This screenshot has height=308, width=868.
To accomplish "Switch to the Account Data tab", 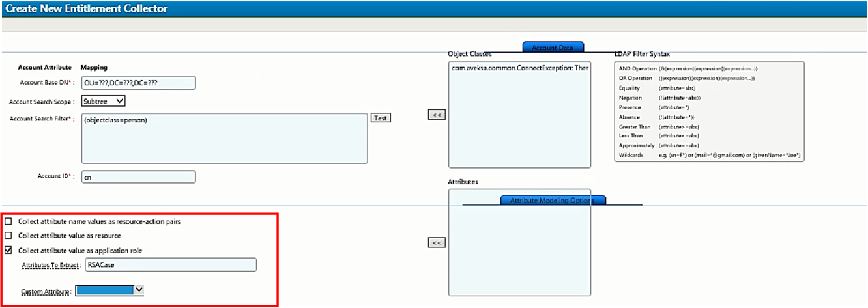I will (x=553, y=47).
